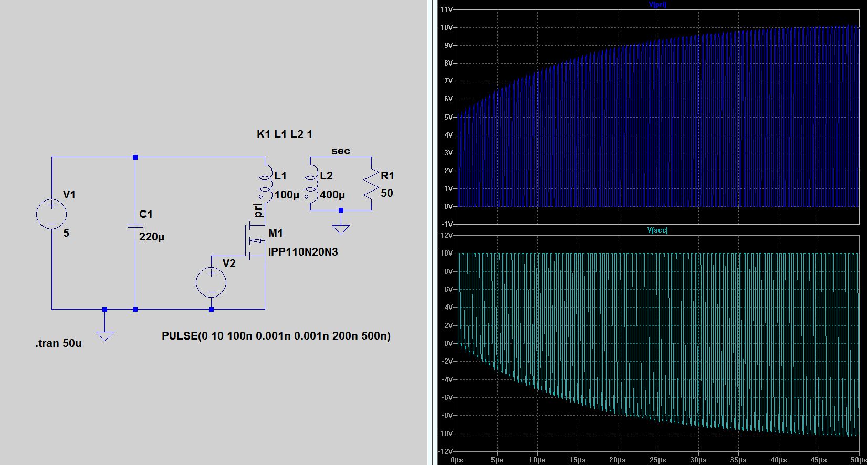Click the 220µ capacitor value

point(152,237)
